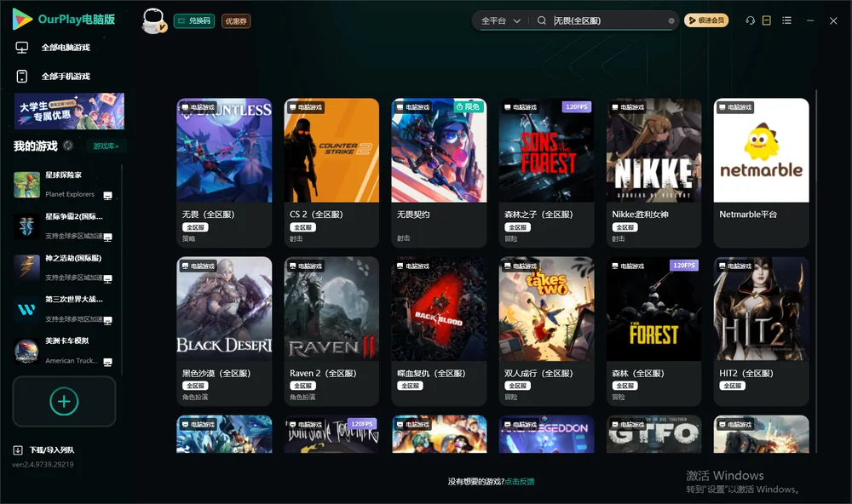Viewport: 852px width, 504px height.
Task: Select 星际争霸2(国际… in my games
Action: (64, 226)
